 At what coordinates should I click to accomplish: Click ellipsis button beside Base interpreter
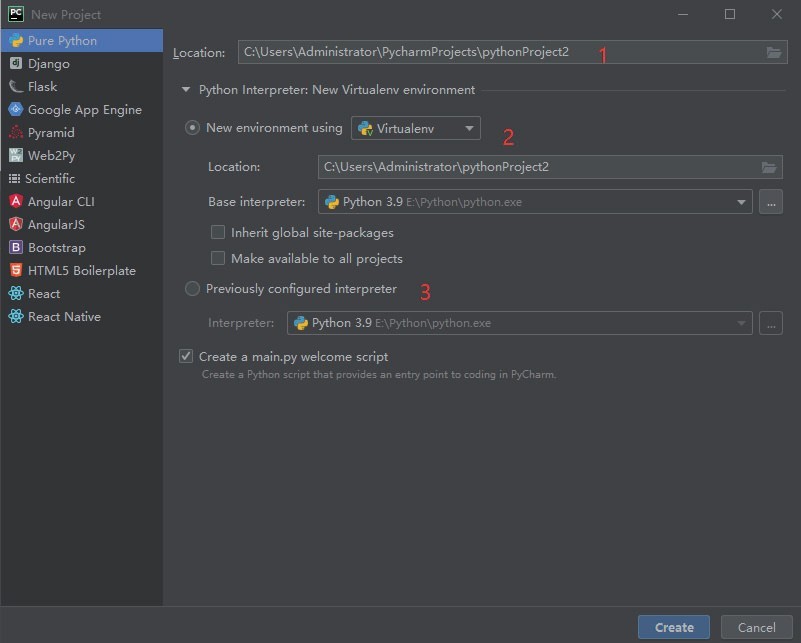coord(771,202)
